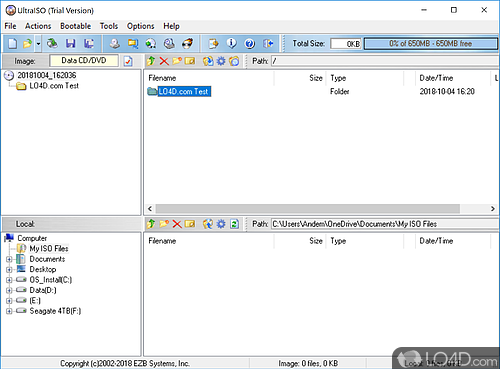Click the Rename icon in the Local toolbar

point(190,224)
